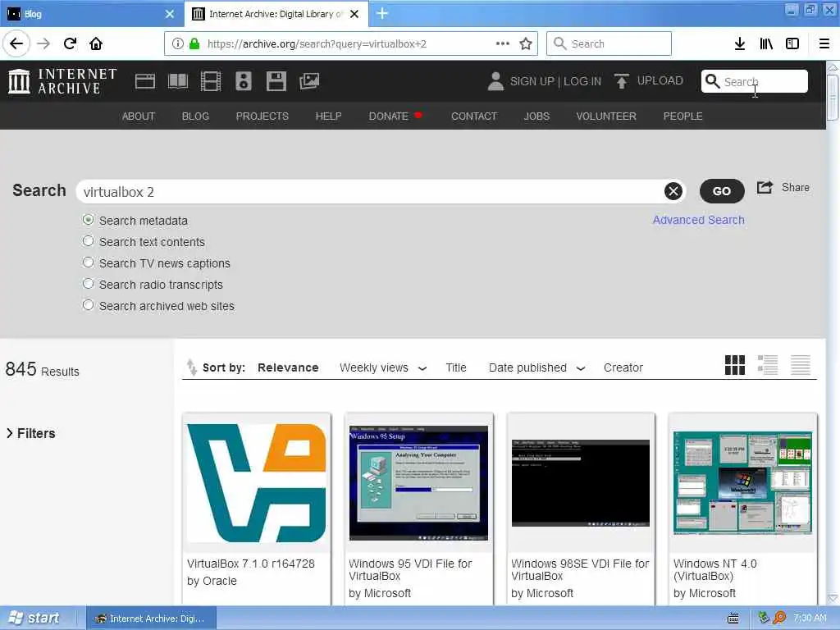Toggle sort direction arrows beside Sort by
Image resolution: width=840 pixels, height=630 pixels.
pos(191,367)
